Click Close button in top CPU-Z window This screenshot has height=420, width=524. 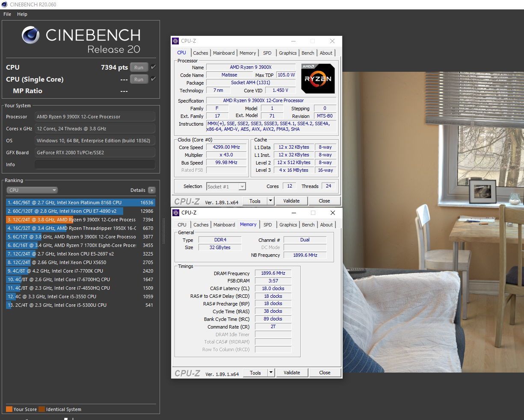point(324,201)
